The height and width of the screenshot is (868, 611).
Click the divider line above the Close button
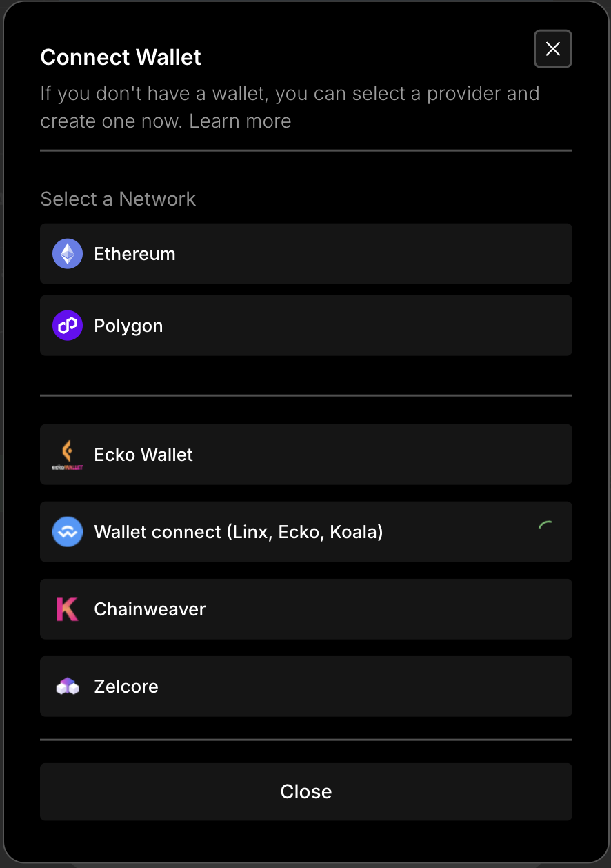(x=306, y=740)
